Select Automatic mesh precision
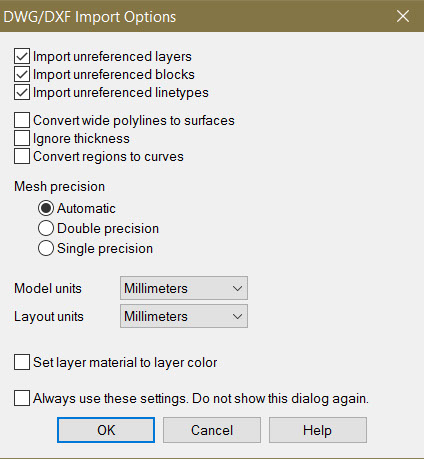The image size is (424, 459). tap(46, 208)
